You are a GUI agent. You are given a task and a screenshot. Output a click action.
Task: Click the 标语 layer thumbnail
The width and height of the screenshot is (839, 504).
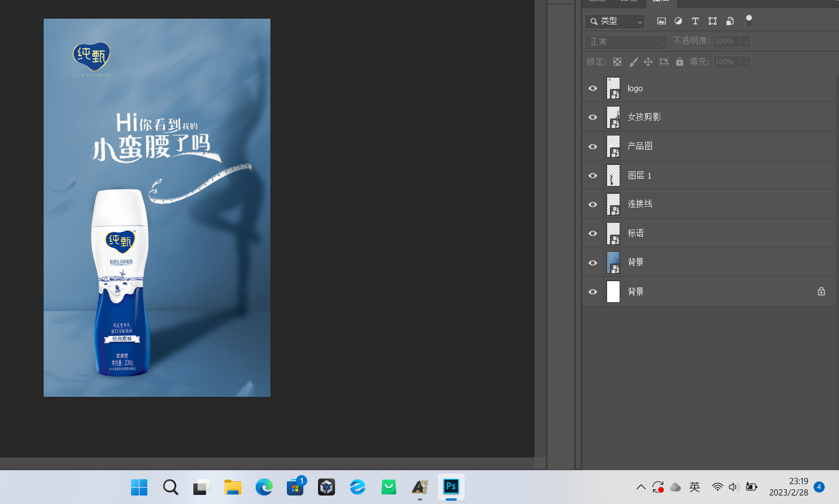[613, 234]
